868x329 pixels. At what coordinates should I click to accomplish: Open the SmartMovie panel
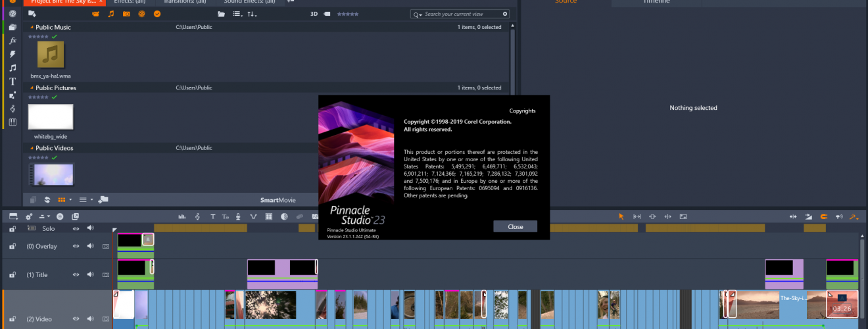coord(277,200)
